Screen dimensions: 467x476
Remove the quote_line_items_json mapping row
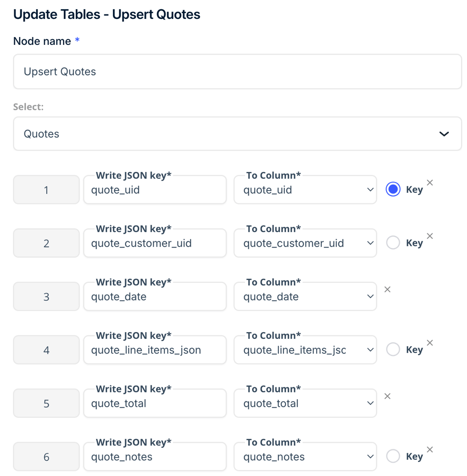tap(430, 342)
